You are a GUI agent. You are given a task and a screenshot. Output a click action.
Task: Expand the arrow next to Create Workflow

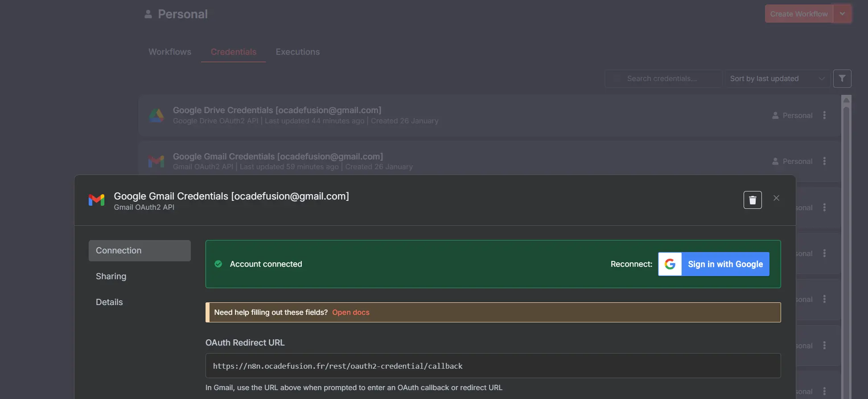tap(842, 14)
